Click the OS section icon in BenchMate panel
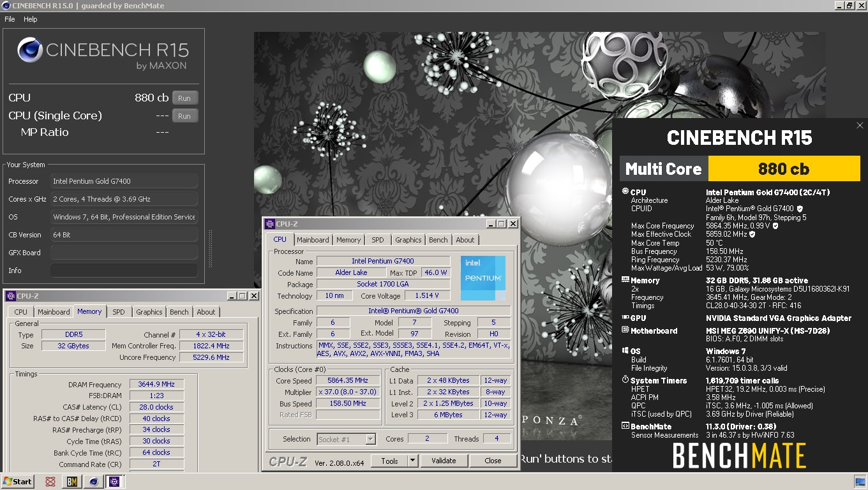Screen dimensions: 868x490 click(625, 351)
